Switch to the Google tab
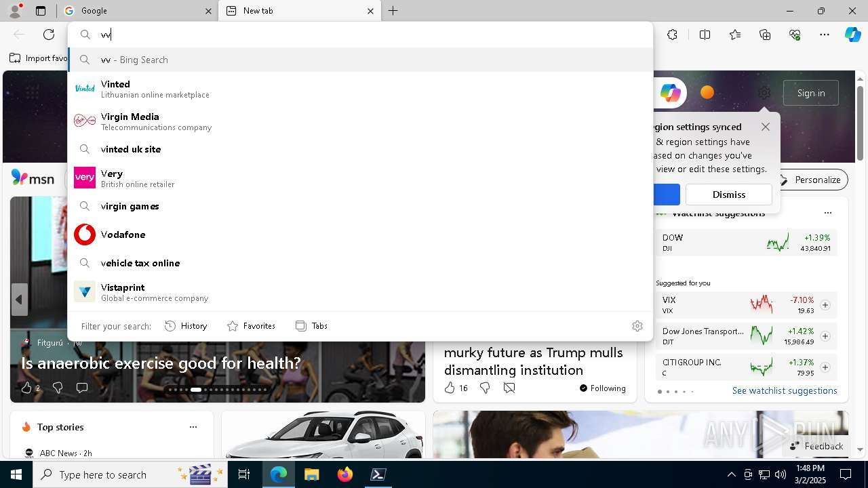The width and height of the screenshot is (868, 488). coord(137,11)
